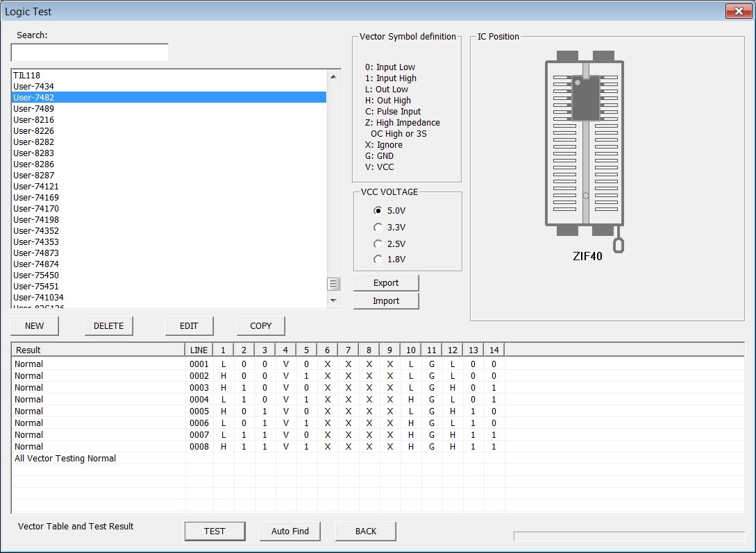Select the 5.0V VCC voltage option
Image resolution: width=756 pixels, height=553 pixels.
pyautogui.click(x=389, y=210)
